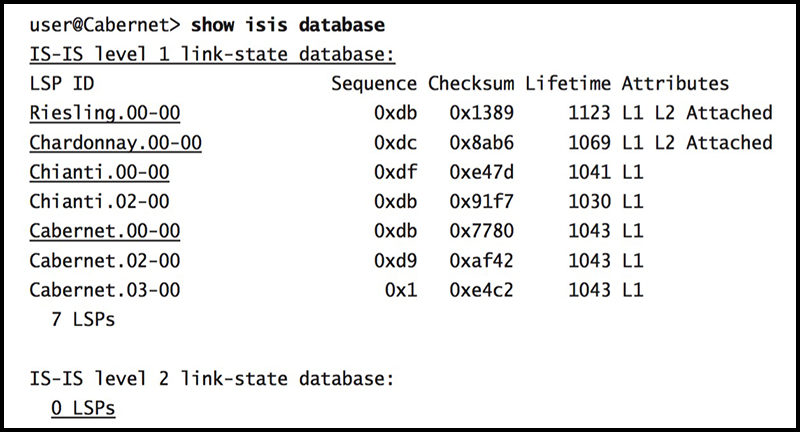Viewport: 800px width, 432px height.
Task: Click the underlined 0 LSPs text
Action: [x=83, y=409]
